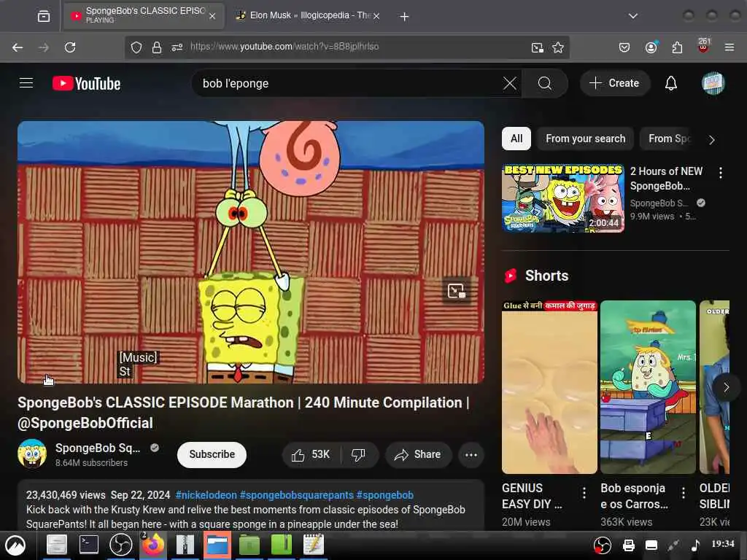Viewport: 747px width, 560px height.
Task: Open Firefox View button
Action: (43, 16)
